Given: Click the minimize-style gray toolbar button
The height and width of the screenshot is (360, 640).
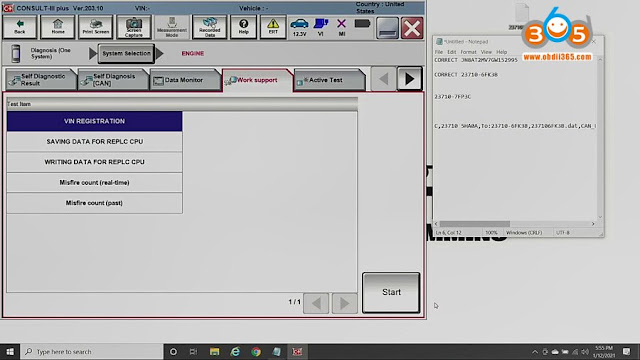Looking at the screenshot, I should click(x=387, y=28).
